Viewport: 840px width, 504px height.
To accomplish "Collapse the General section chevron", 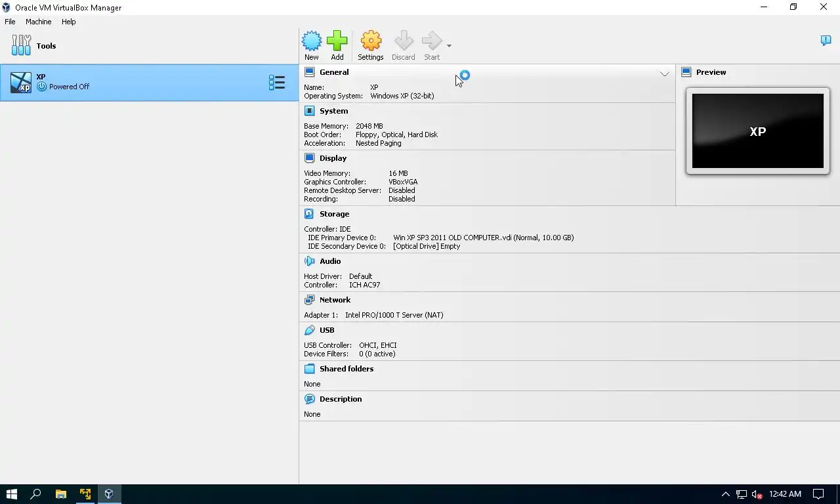I will click(664, 73).
